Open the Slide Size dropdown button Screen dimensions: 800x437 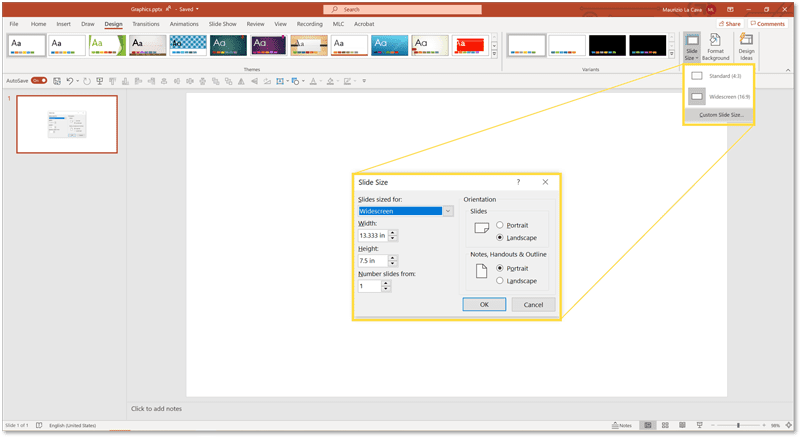click(x=692, y=47)
